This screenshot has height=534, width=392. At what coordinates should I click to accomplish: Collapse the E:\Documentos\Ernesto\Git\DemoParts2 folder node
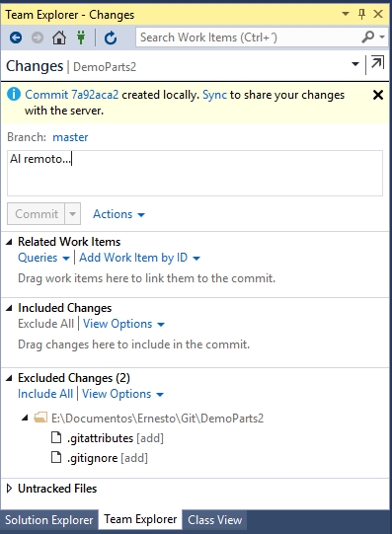(25, 418)
